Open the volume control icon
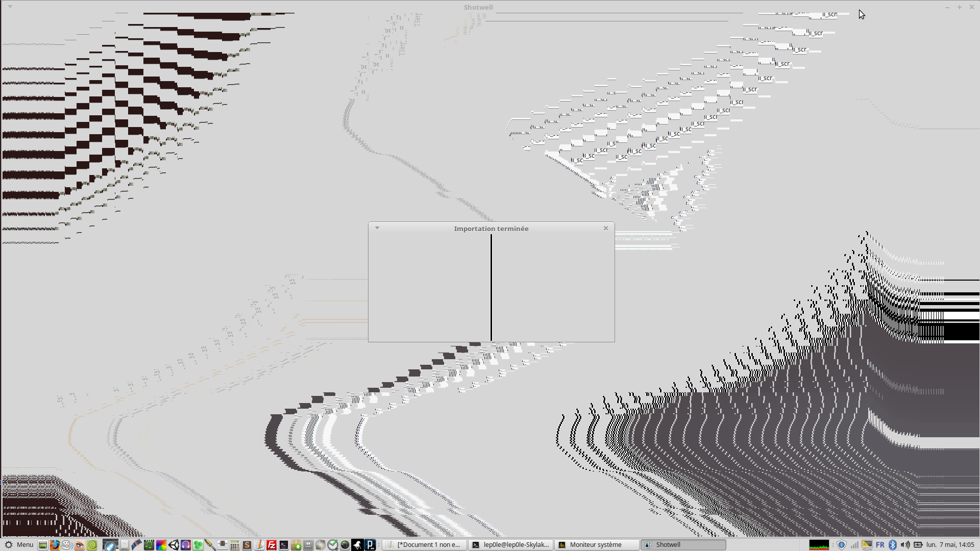The image size is (980, 551). pyautogui.click(x=905, y=545)
